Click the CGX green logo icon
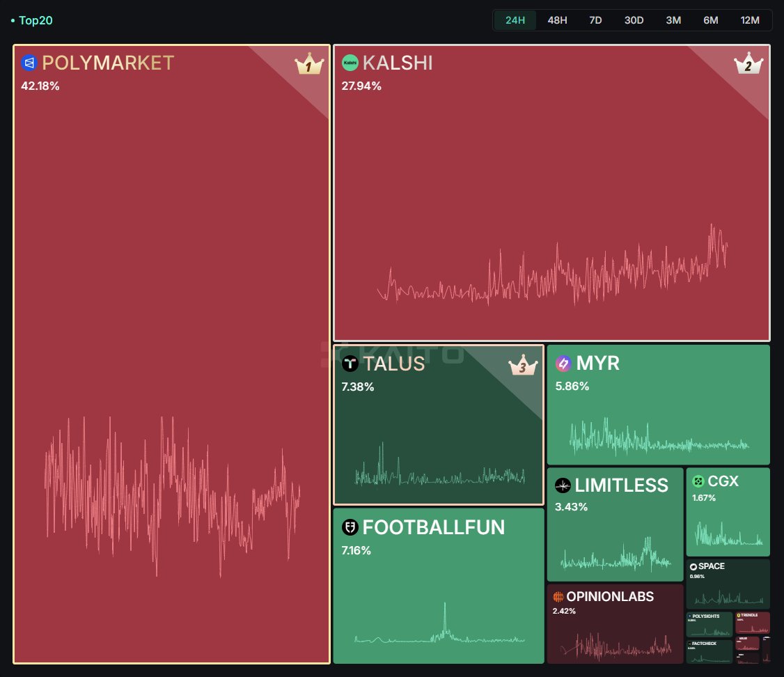The height and width of the screenshot is (677, 784). pyautogui.click(x=698, y=481)
